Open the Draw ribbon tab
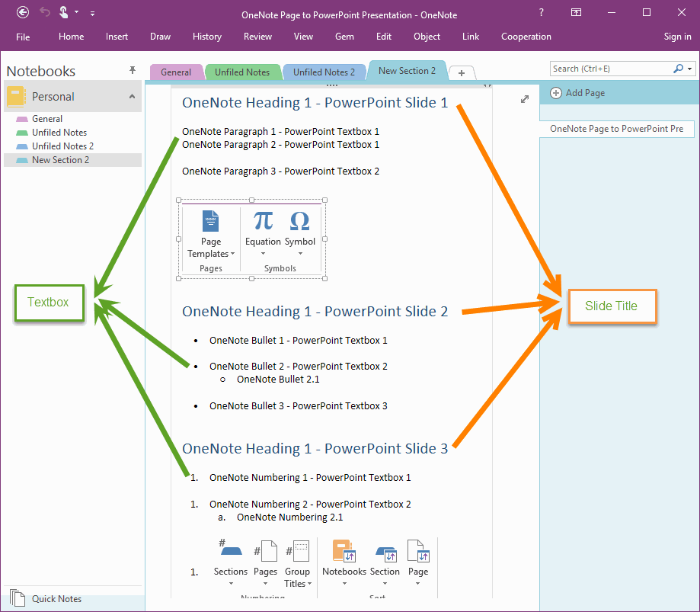 pos(160,37)
